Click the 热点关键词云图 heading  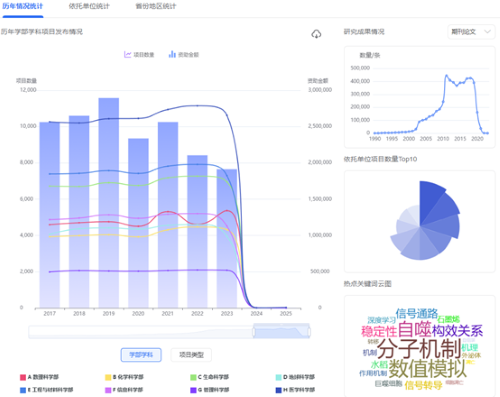(x=367, y=284)
